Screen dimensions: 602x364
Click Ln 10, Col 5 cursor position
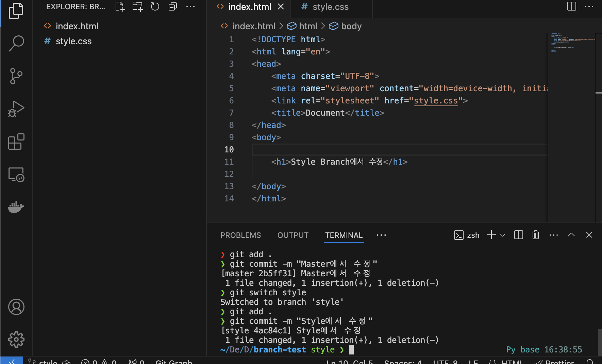click(x=349, y=362)
